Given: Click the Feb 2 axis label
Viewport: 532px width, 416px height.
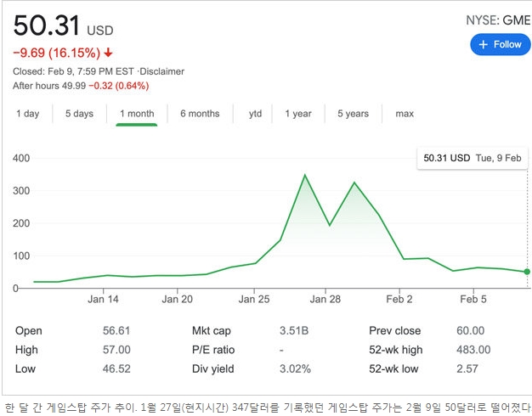Looking at the screenshot, I should [x=399, y=299].
